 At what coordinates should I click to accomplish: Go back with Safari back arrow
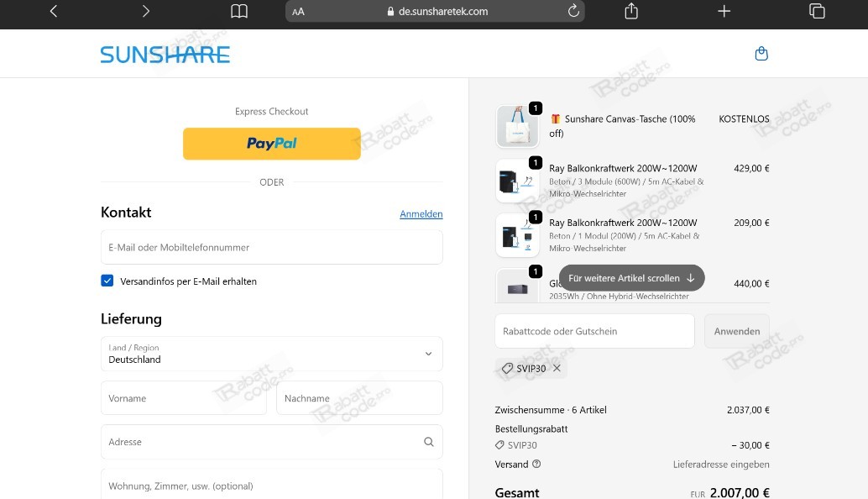(x=54, y=11)
